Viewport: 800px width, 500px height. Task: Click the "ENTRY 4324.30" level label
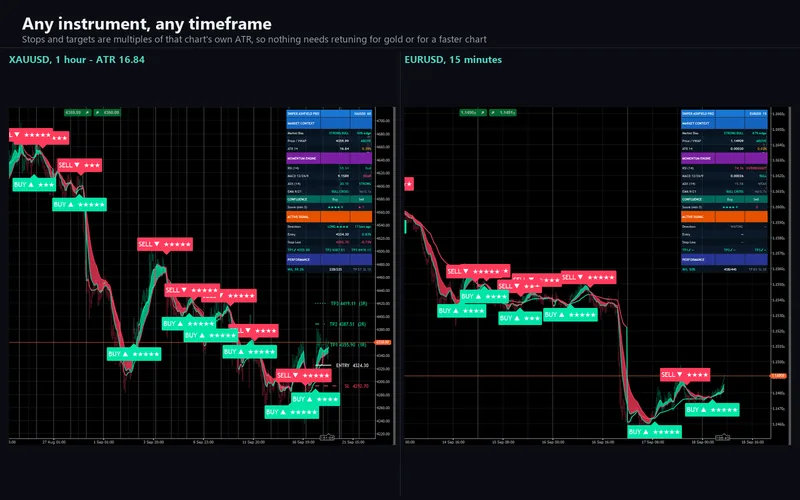click(352, 365)
